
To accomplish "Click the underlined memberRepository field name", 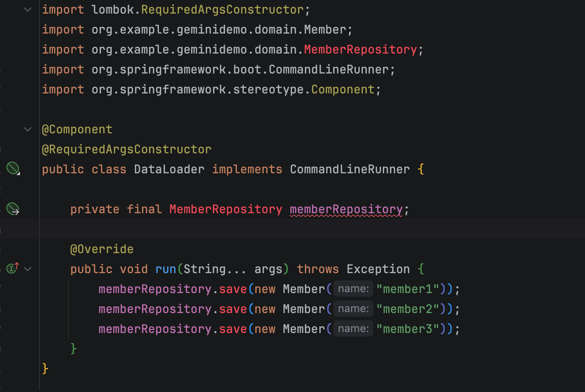I will coord(346,209).
